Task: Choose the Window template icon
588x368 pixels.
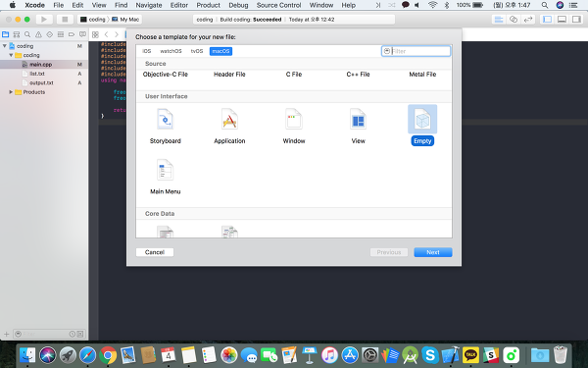Action: [x=294, y=119]
